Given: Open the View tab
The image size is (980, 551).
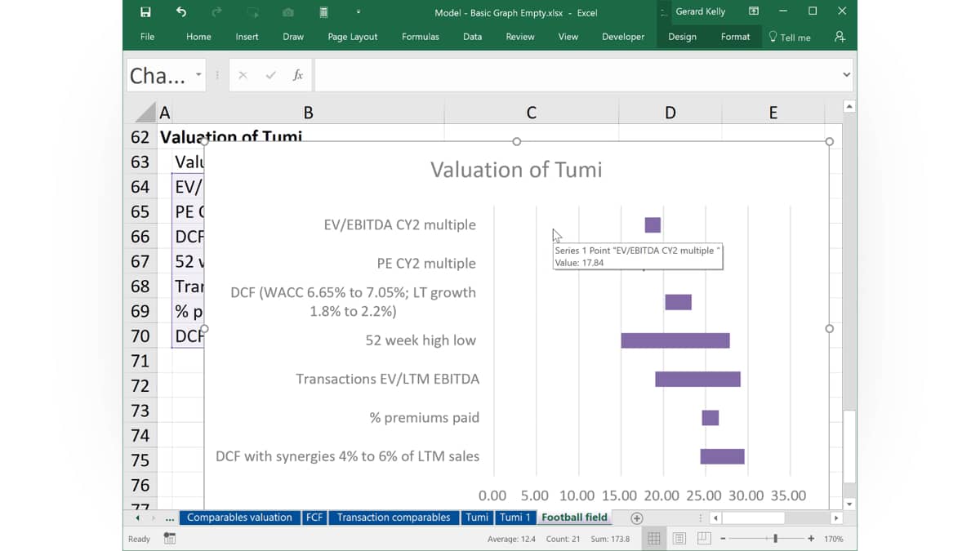Looking at the screenshot, I should tap(568, 37).
